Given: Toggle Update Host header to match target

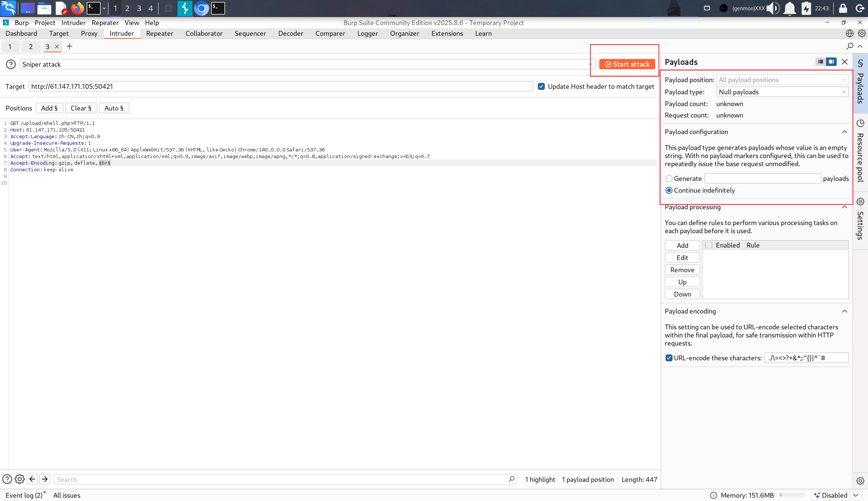Looking at the screenshot, I should coord(541,87).
